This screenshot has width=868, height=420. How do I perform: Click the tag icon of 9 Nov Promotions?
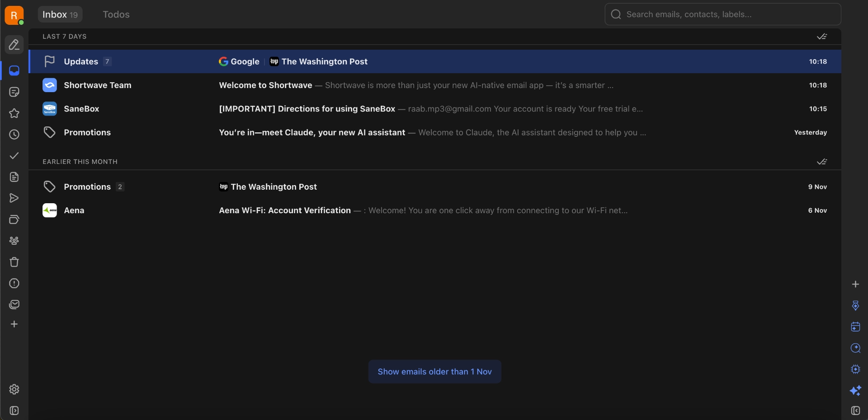[50, 187]
